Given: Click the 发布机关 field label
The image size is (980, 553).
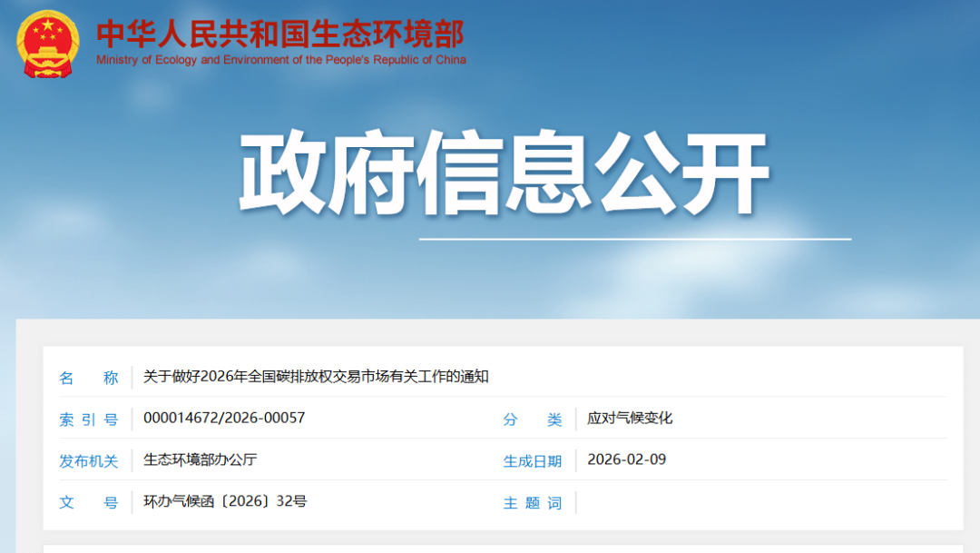Looking at the screenshot, I should tap(88, 459).
